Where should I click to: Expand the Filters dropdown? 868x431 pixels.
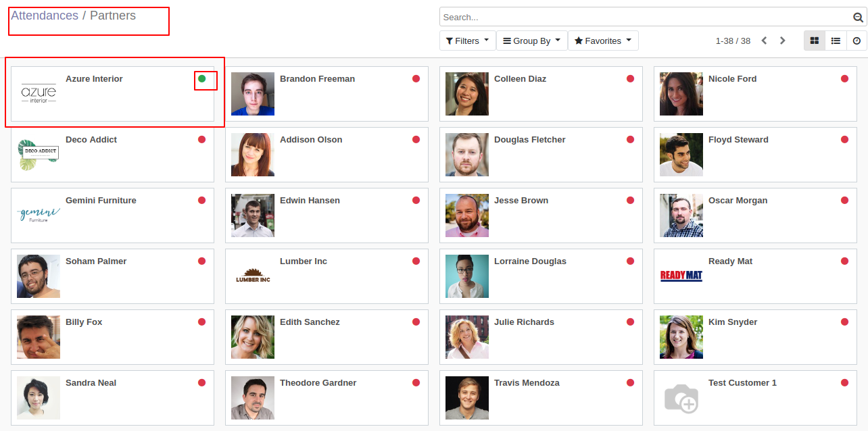tap(468, 41)
